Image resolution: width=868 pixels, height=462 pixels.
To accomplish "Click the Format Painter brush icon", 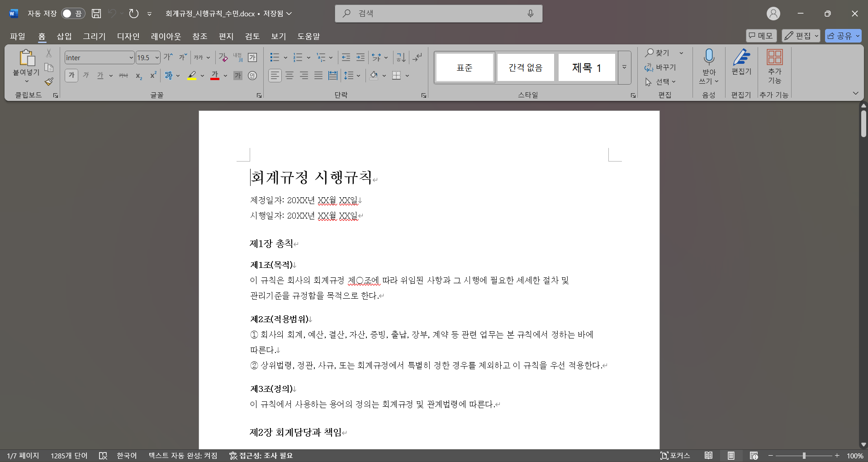I will coord(49,81).
